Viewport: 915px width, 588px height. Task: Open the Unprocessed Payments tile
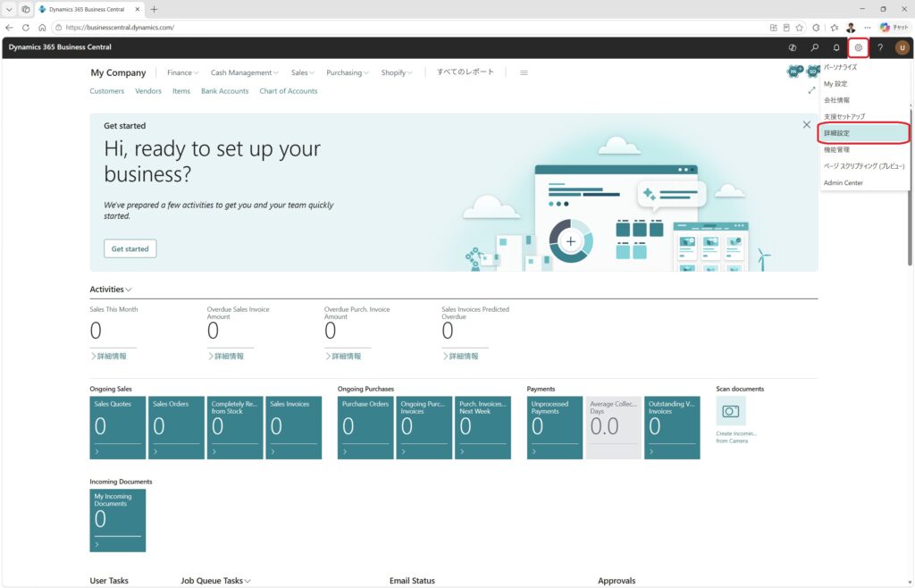(554, 427)
